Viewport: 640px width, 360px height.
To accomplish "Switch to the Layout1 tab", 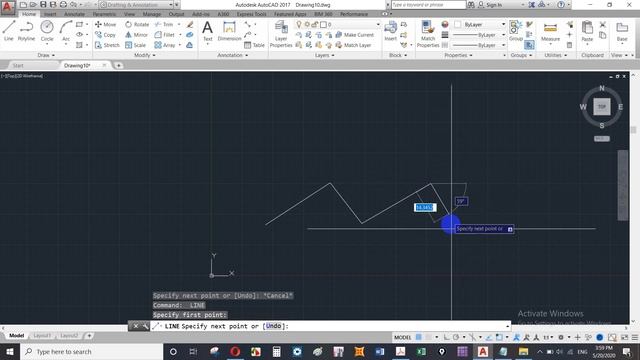I will tap(42, 336).
